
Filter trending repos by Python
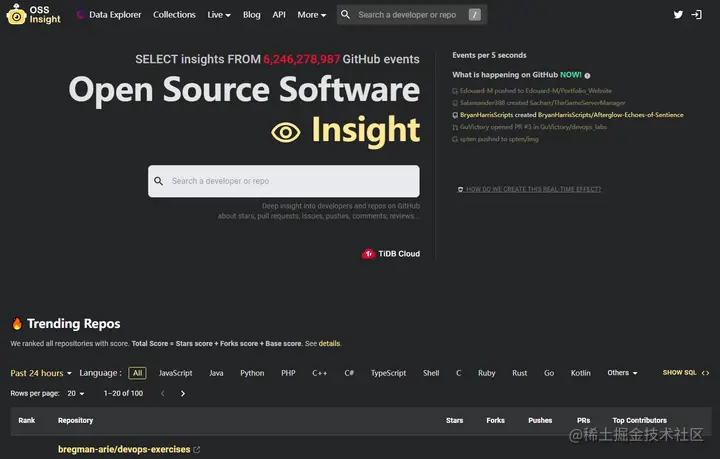(252, 373)
